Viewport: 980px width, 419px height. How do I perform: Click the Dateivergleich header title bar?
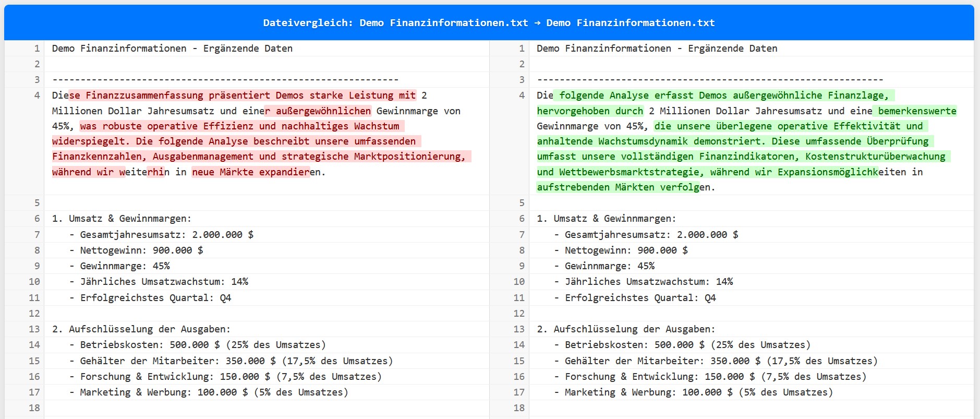point(489,22)
